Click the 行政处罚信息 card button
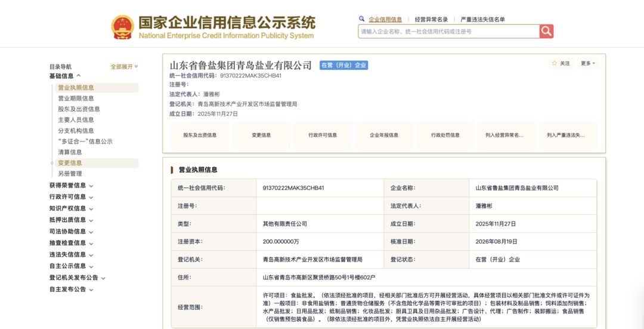This screenshot has height=329, width=644. pos(445,135)
